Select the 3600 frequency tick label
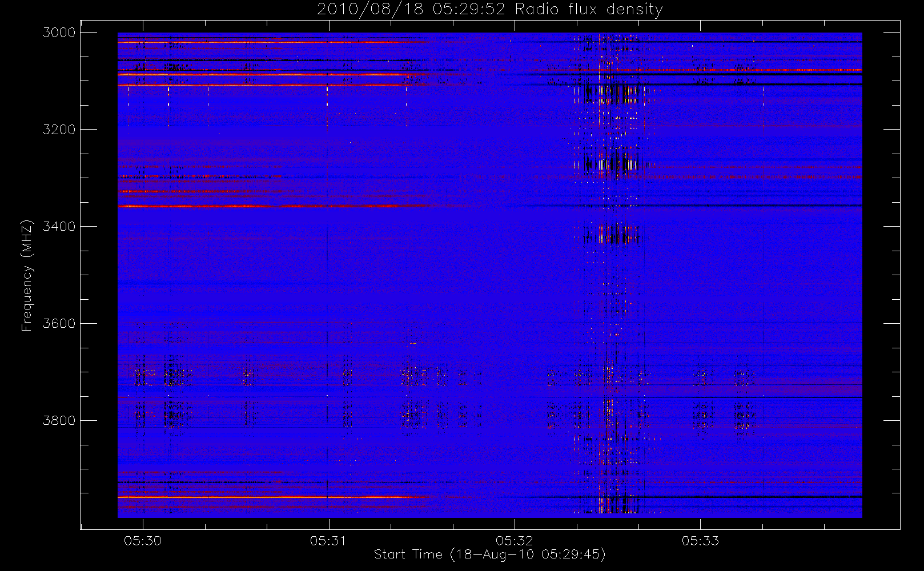The width and height of the screenshot is (924, 571). coord(59,324)
